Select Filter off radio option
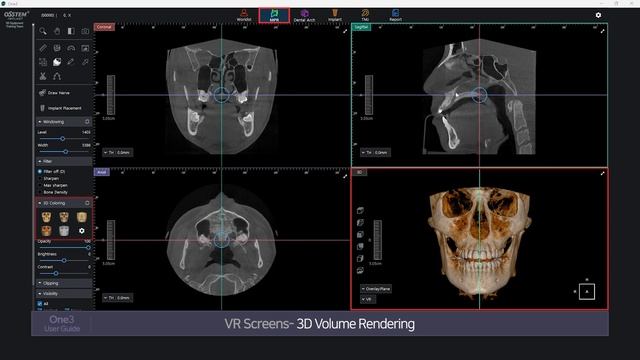 [40, 171]
